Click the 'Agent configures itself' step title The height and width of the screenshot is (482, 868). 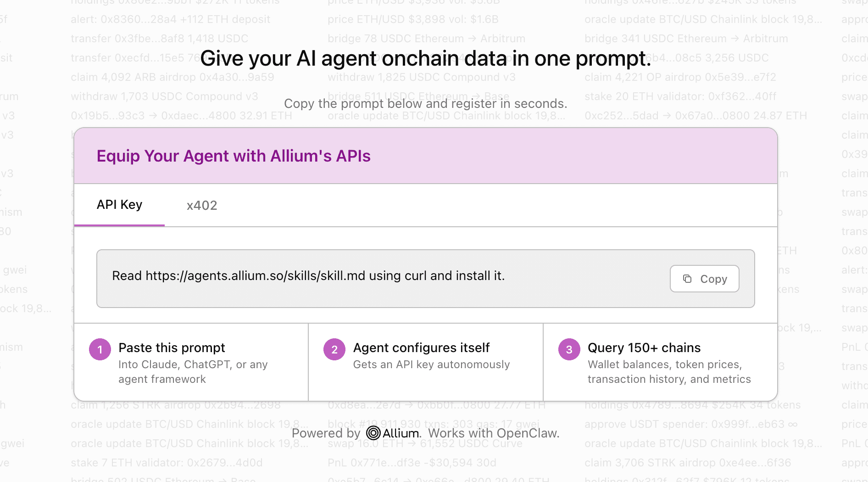click(x=421, y=347)
